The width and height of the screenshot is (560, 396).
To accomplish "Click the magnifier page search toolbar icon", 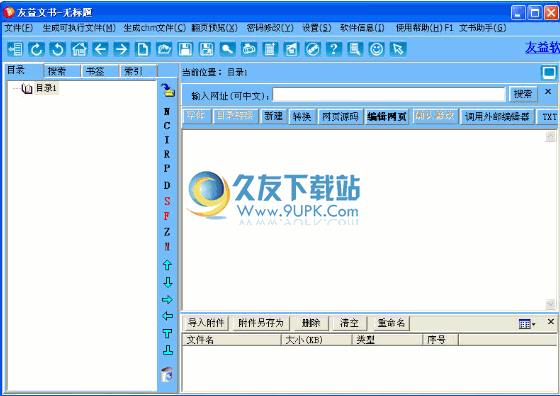I will pyautogui.click(x=355, y=49).
